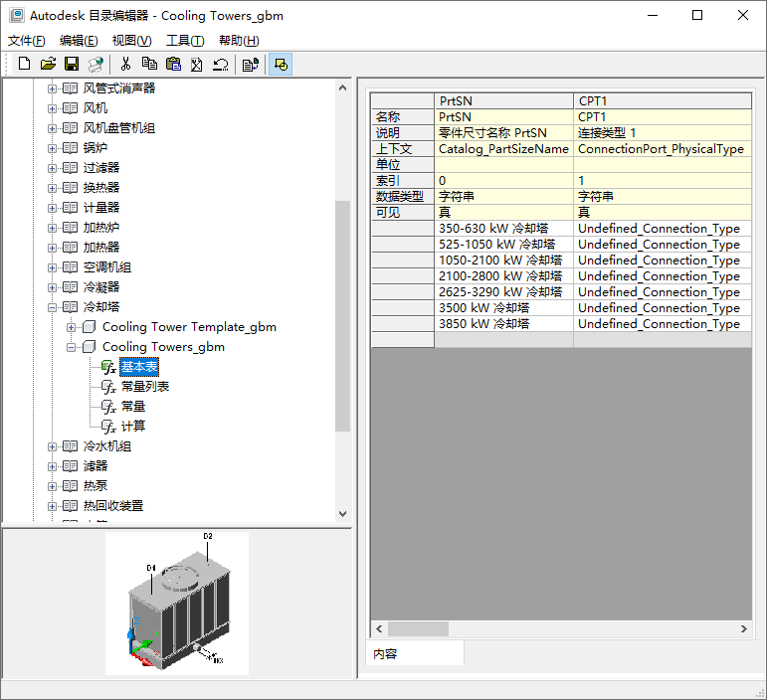Click the 锅炉 chapter book icon
This screenshot has width=767, height=700.
(70, 148)
